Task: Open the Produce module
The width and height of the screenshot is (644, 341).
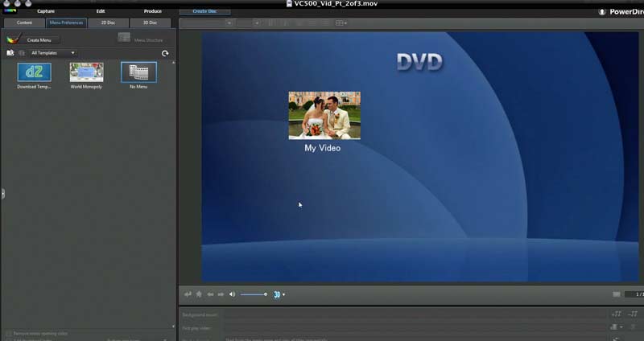Action: pyautogui.click(x=153, y=11)
